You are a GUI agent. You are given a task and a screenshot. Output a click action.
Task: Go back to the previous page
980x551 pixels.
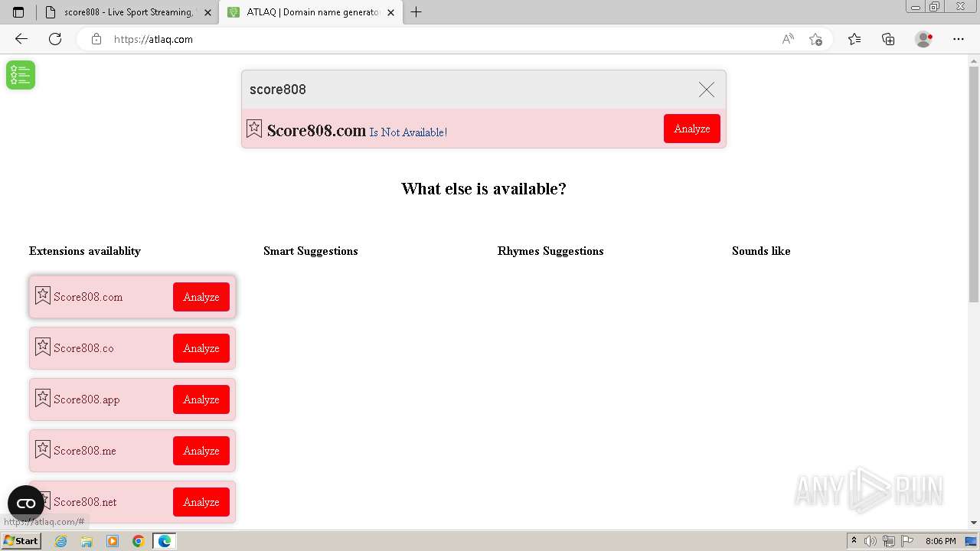(21, 39)
